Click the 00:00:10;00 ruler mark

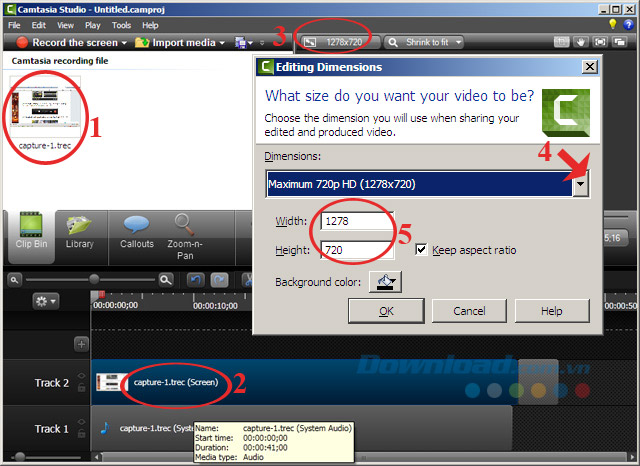(215, 306)
